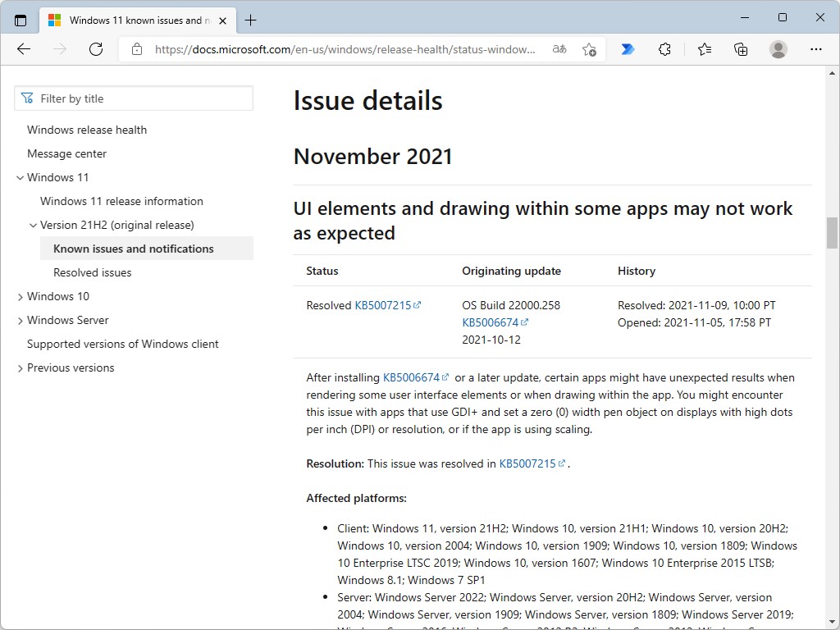
Task: Open Resolved issues in the sidebar
Action: (x=92, y=272)
